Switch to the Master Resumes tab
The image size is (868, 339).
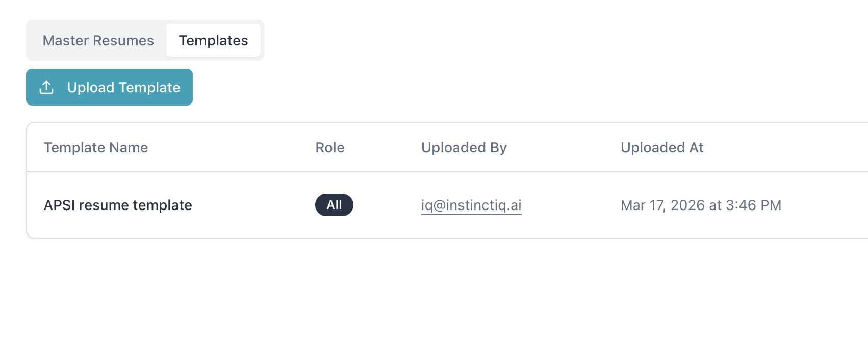[x=98, y=40]
